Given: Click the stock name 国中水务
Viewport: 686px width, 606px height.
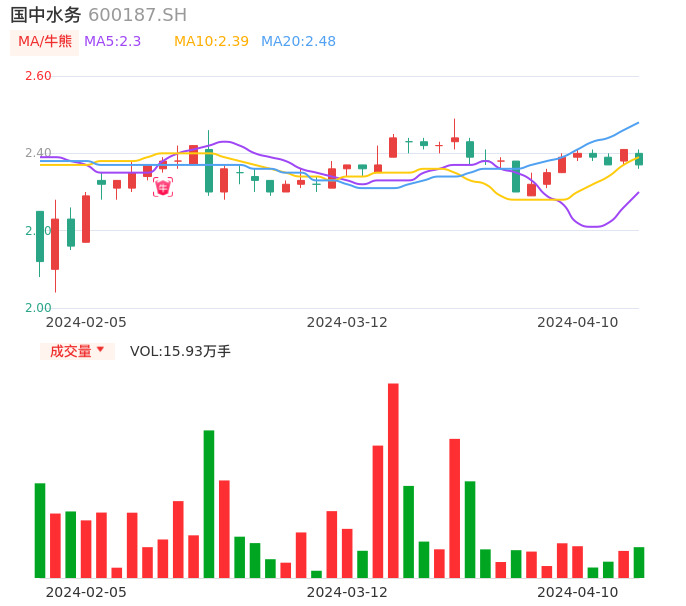Looking at the screenshot, I should click(46, 15).
